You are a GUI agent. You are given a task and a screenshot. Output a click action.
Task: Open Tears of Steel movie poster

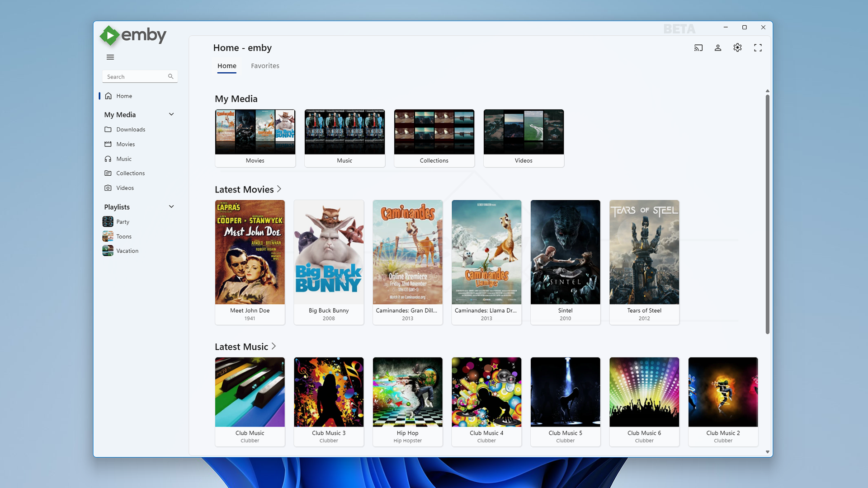pyautogui.click(x=644, y=252)
